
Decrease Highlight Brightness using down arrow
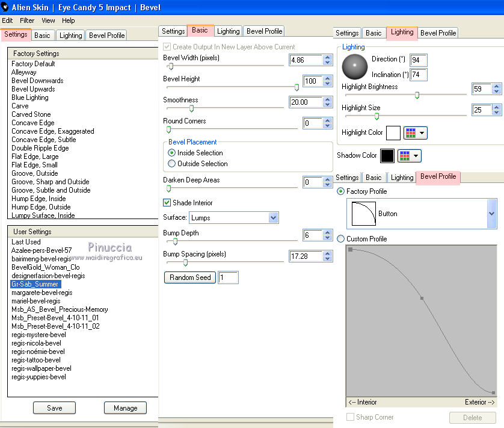pyautogui.click(x=496, y=91)
